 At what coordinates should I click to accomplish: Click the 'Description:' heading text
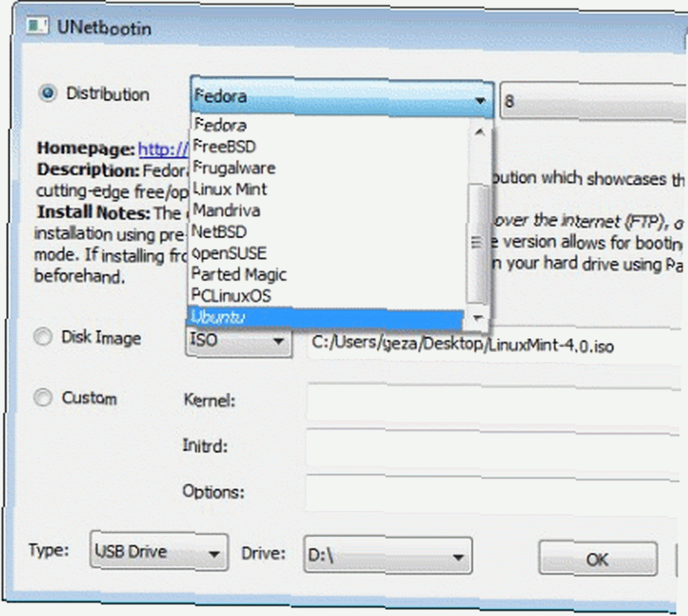(x=88, y=170)
